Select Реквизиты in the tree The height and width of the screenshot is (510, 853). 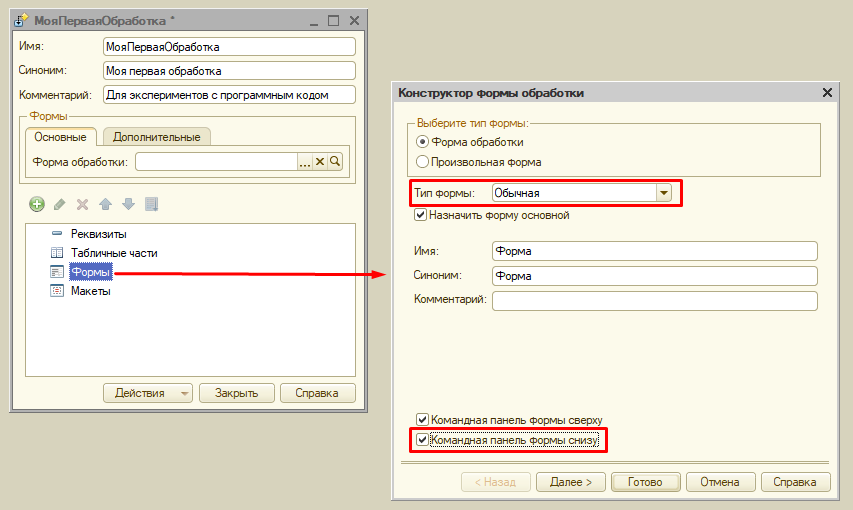(x=98, y=234)
